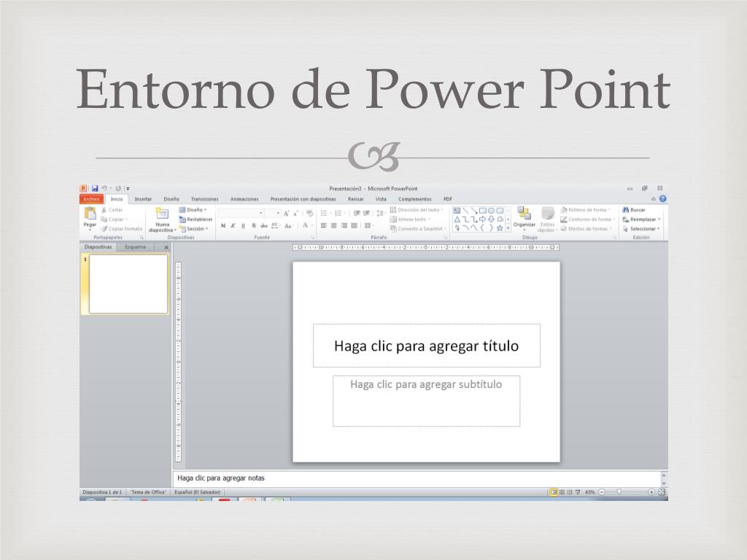Screen dimensions: 747x560
Task: Click the Undo icon in quick access toolbar
Action: click(104, 189)
